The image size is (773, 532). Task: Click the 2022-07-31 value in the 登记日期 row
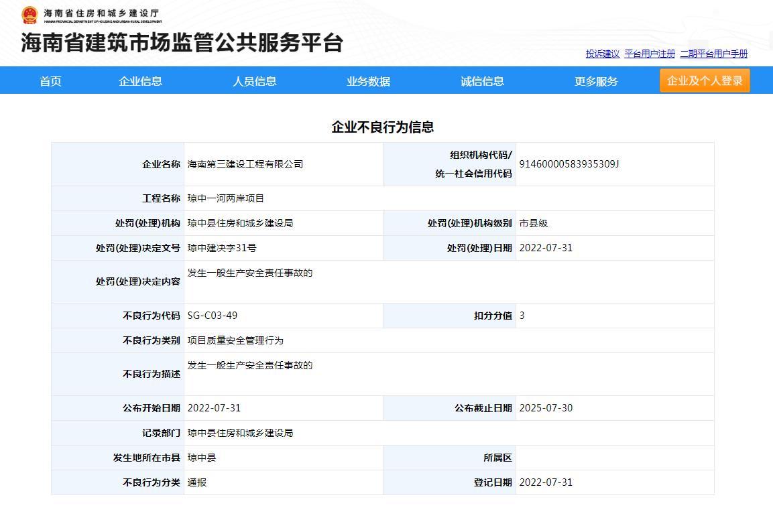coord(546,482)
